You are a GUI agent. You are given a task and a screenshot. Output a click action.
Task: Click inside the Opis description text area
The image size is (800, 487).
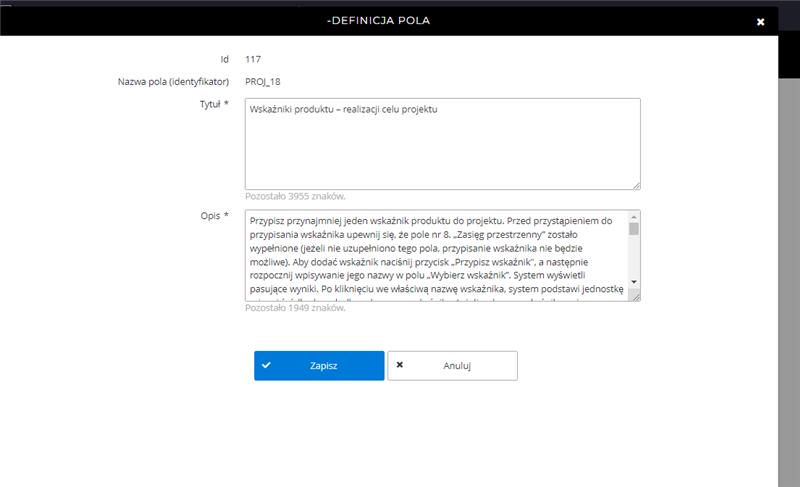click(435, 255)
